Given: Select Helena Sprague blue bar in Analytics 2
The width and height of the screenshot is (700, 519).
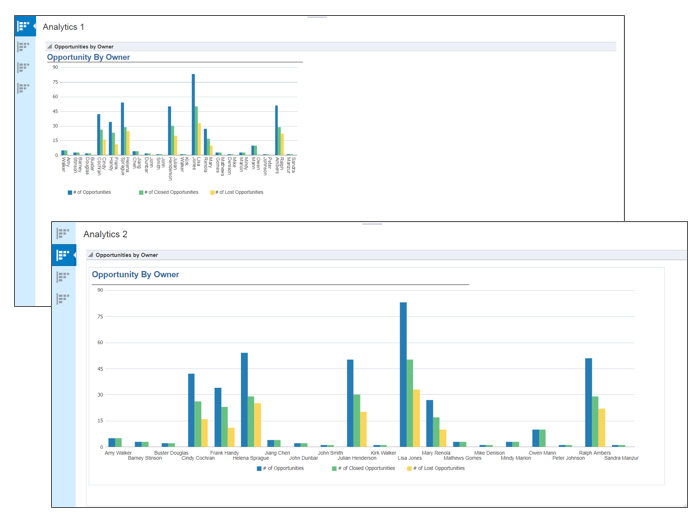Looking at the screenshot, I should 244,400.
